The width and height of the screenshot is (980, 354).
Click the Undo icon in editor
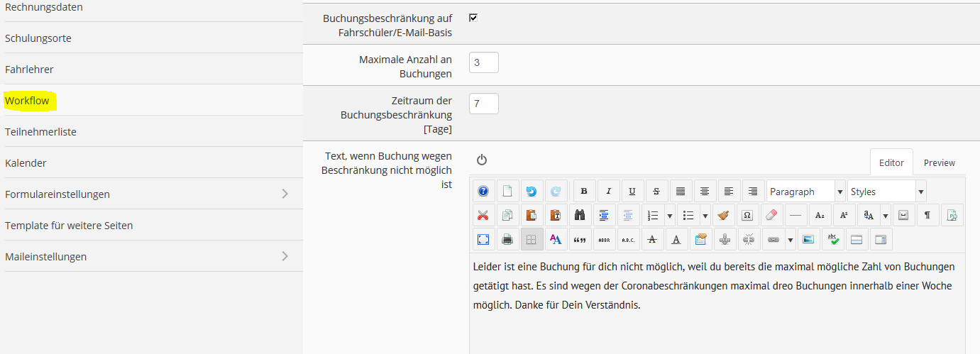coord(532,192)
